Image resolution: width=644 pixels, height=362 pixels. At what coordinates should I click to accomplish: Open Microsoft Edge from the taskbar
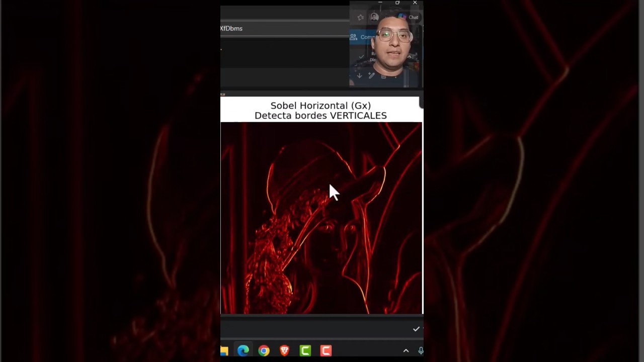tap(243, 350)
